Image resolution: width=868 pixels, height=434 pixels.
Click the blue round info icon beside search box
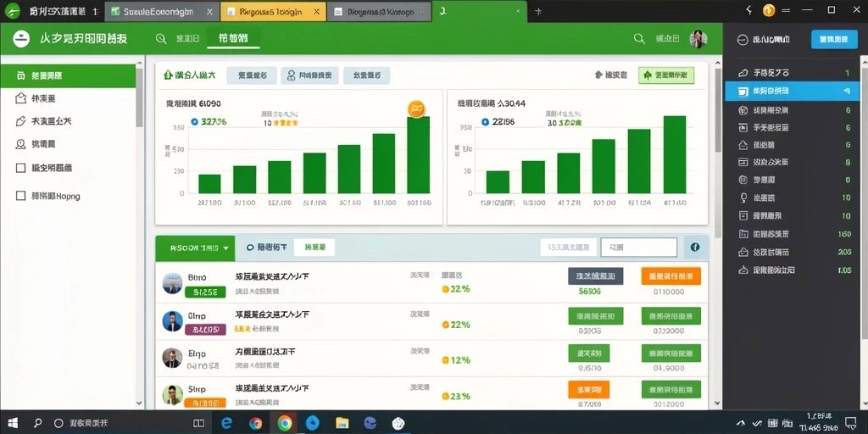(695, 248)
